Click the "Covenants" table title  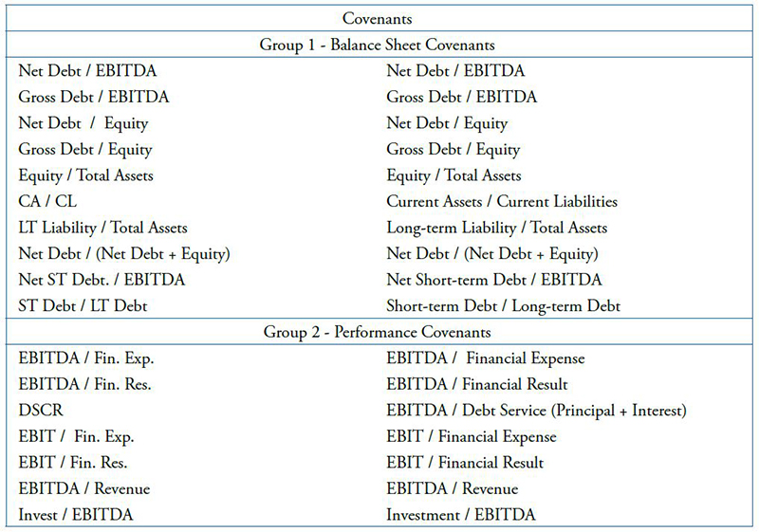click(x=377, y=18)
